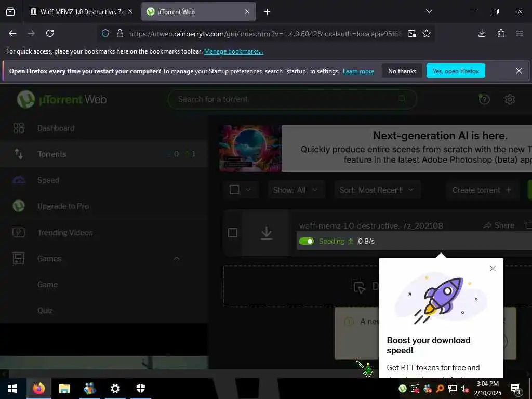Close the µTorrent Web tab

point(247,11)
